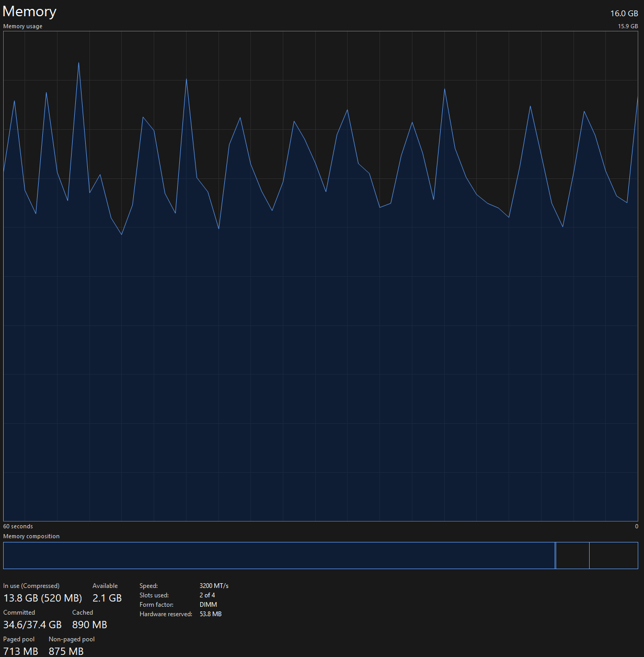644x657 pixels.
Task: Click the Memory heading title
Action: [x=29, y=12]
